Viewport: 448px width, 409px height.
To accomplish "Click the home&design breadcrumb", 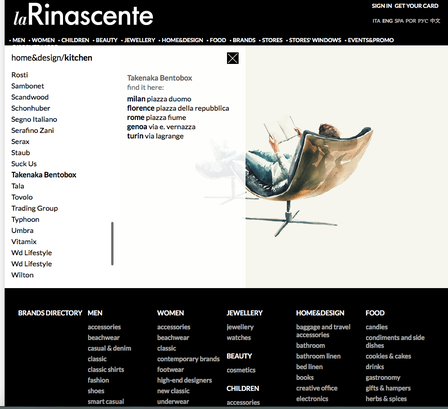I will [36, 58].
